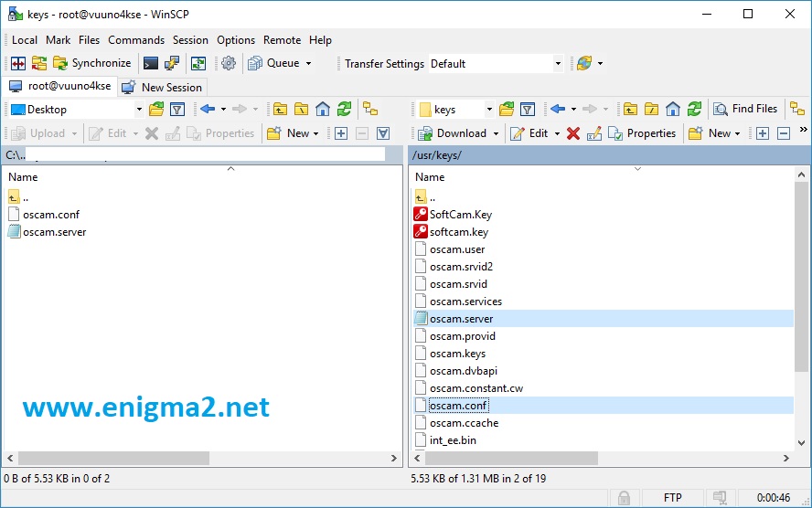The height and width of the screenshot is (508, 812).
Task: Click the local Open Directory folder icon
Action: coord(156,109)
